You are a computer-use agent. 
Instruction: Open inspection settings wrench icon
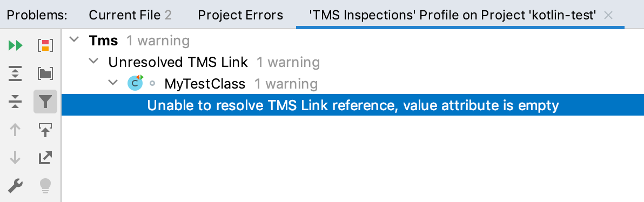15,186
